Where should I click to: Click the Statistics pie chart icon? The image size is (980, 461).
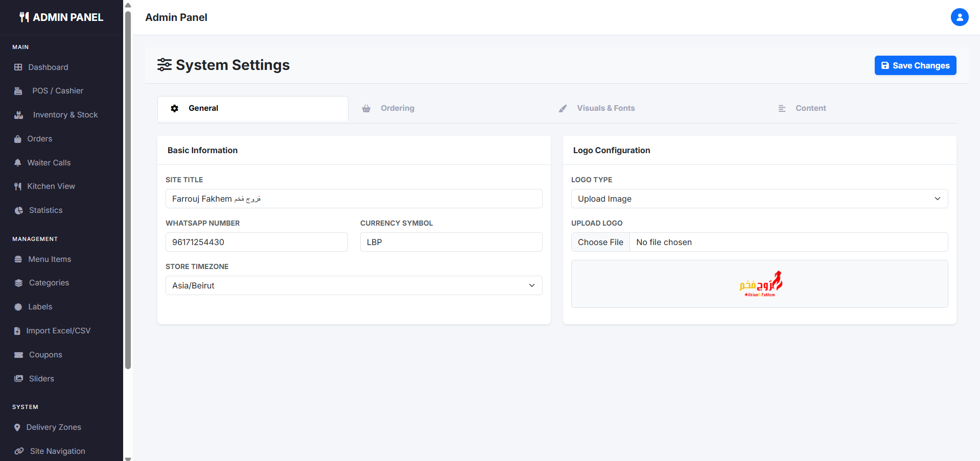tap(19, 210)
